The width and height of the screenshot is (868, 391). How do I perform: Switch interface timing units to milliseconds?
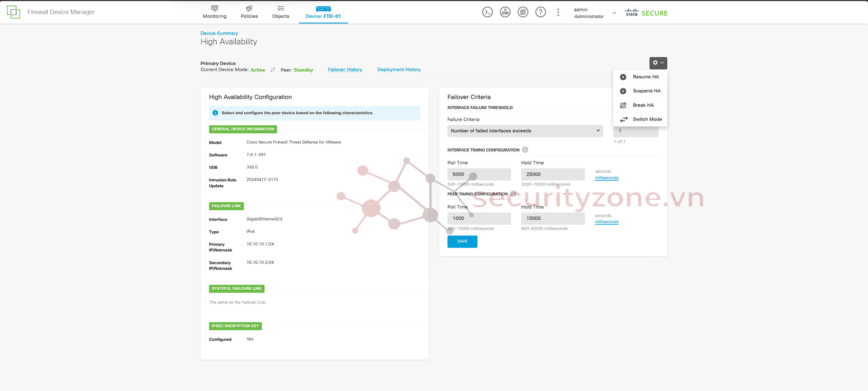pos(606,178)
